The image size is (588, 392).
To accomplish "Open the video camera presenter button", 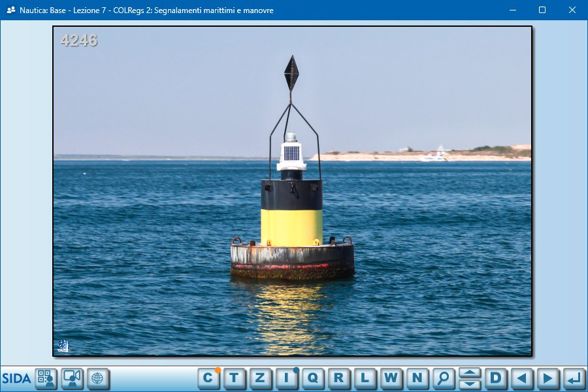I will pyautogui.click(x=72, y=378).
